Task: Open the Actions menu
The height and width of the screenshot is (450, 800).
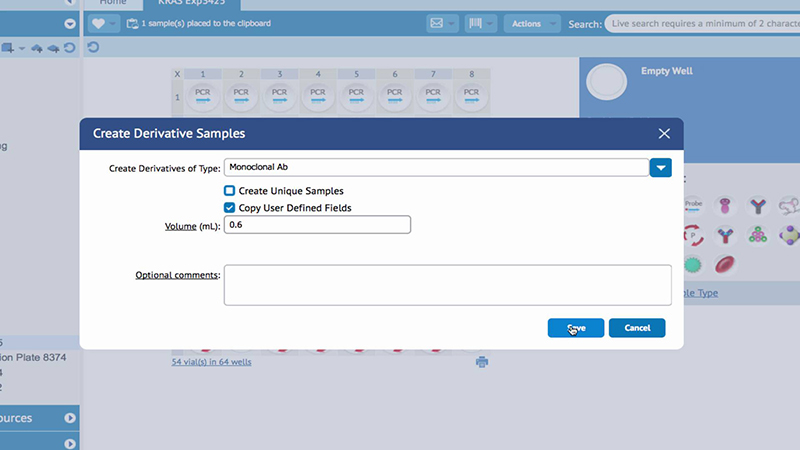Action: coord(532,23)
